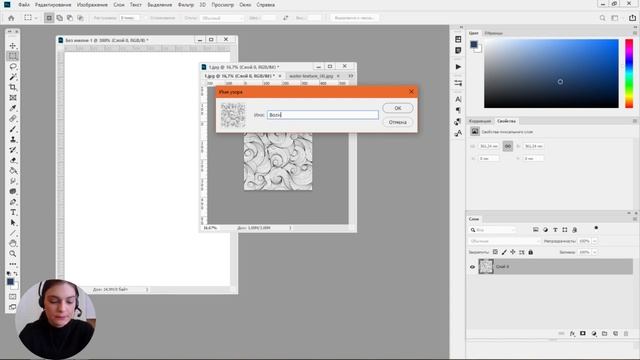Click Отмена in the pattern name dialog
This screenshot has width=640, height=360.
tap(398, 122)
